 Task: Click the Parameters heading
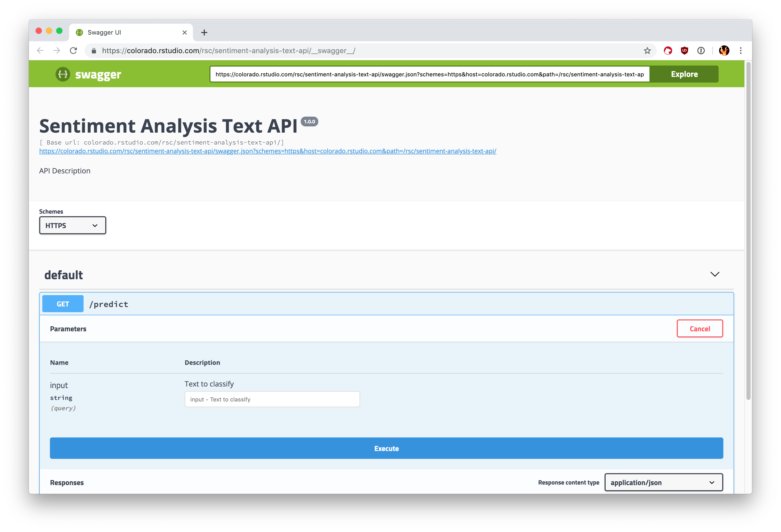(68, 329)
